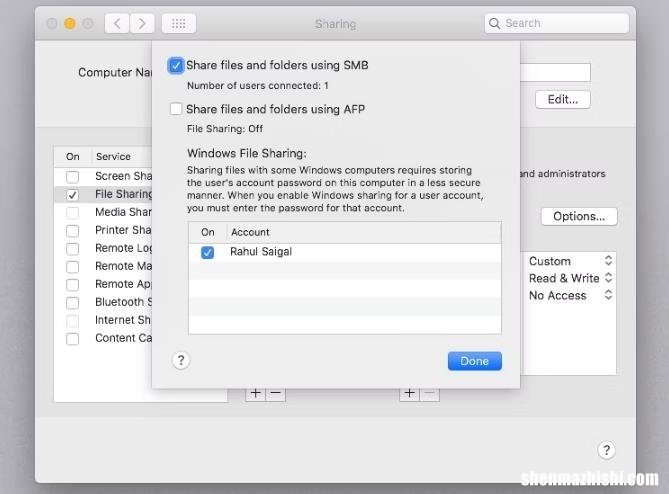Image resolution: width=669 pixels, height=494 pixels.
Task: Enable Share files and folders using AFP
Action: coord(176,109)
